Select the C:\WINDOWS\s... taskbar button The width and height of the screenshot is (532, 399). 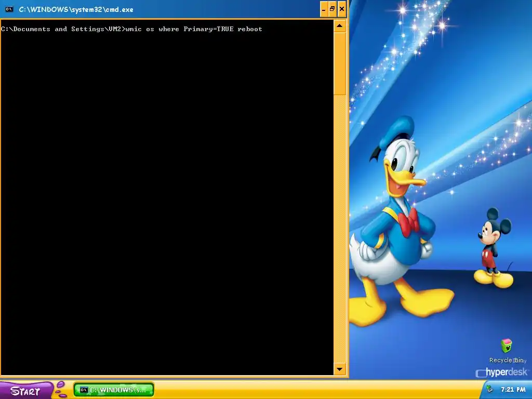(x=114, y=390)
